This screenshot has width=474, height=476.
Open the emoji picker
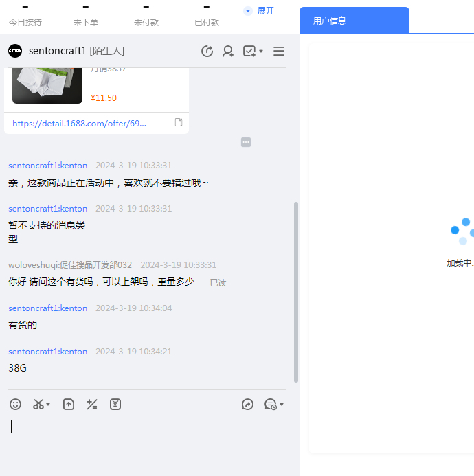[x=15, y=405]
